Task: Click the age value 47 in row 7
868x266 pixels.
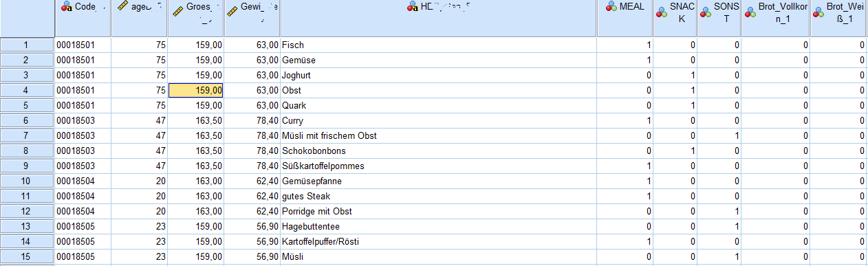Action: click(x=139, y=136)
